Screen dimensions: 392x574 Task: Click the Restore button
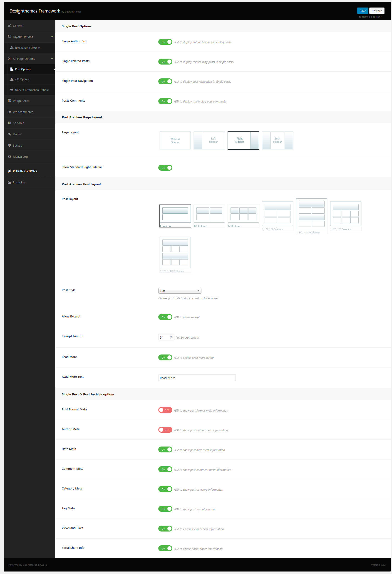click(x=377, y=11)
